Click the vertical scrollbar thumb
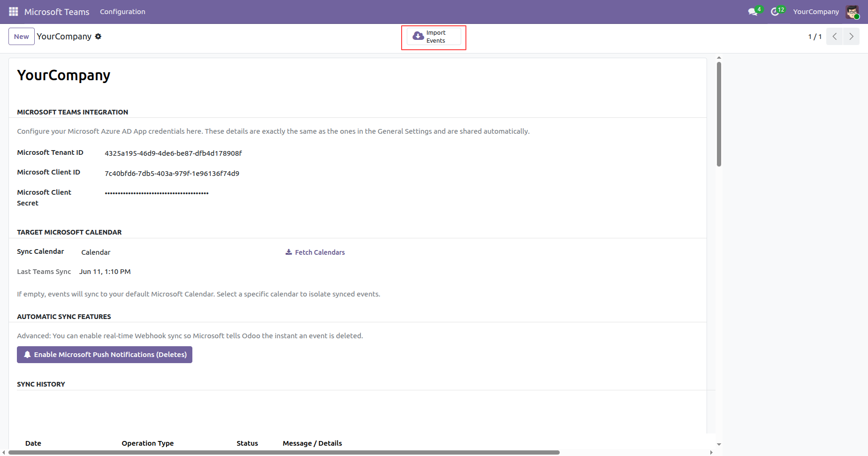The height and width of the screenshot is (456, 868). (x=719, y=114)
